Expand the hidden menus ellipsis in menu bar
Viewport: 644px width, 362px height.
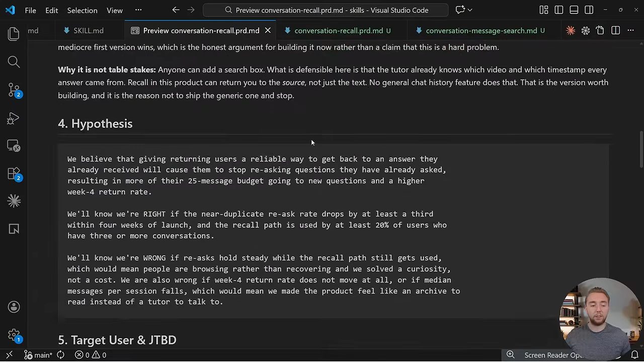[138, 10]
